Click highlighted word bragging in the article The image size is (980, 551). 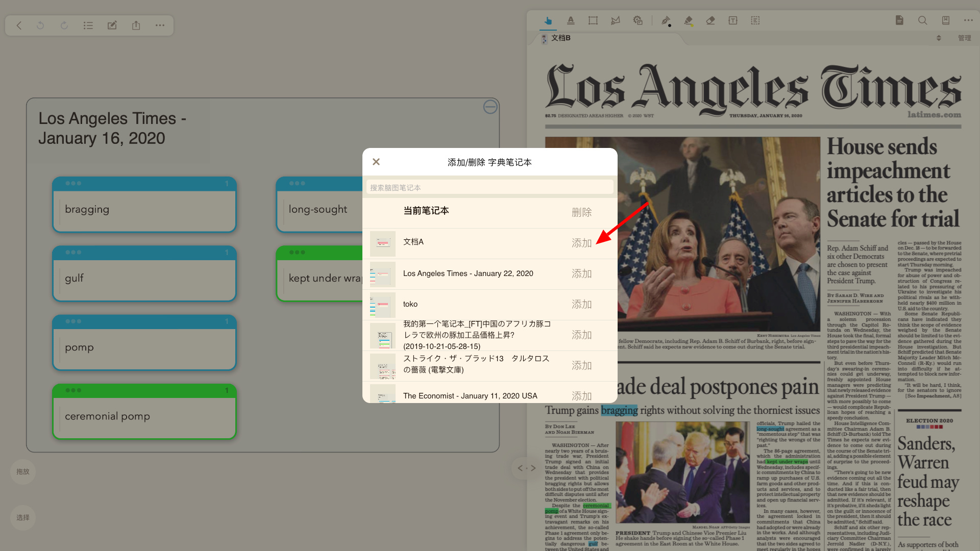tap(619, 410)
